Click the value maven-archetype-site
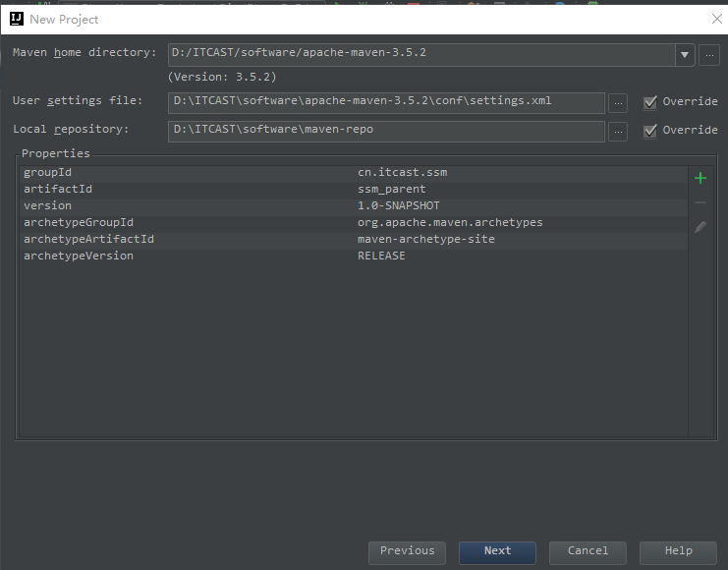This screenshot has height=570, width=728. point(425,239)
